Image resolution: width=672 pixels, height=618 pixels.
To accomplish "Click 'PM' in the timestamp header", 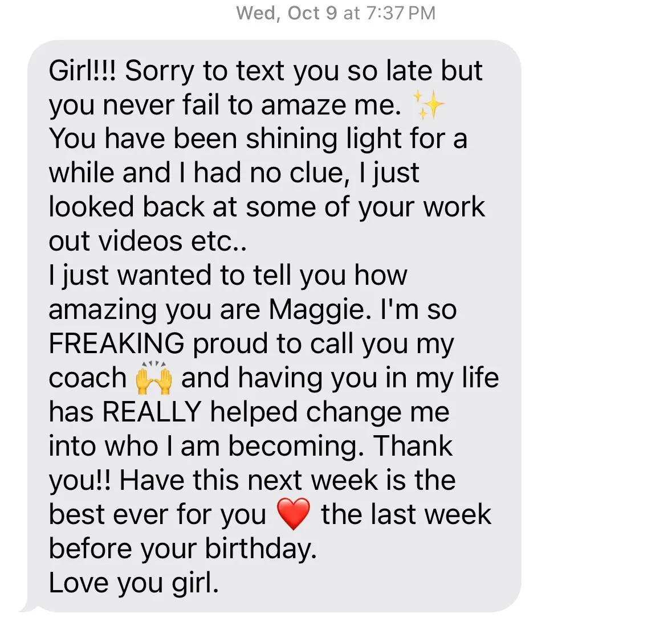I will pyautogui.click(x=422, y=13).
